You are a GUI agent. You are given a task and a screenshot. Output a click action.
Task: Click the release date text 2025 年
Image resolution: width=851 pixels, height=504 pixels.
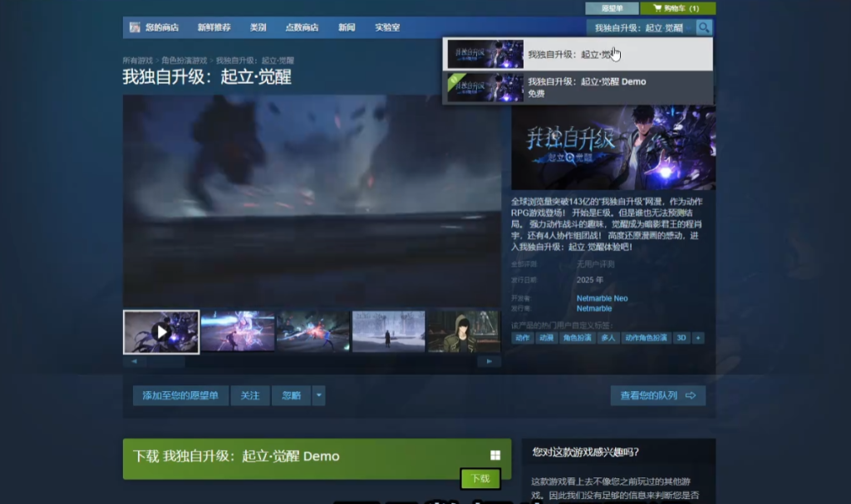click(x=590, y=280)
